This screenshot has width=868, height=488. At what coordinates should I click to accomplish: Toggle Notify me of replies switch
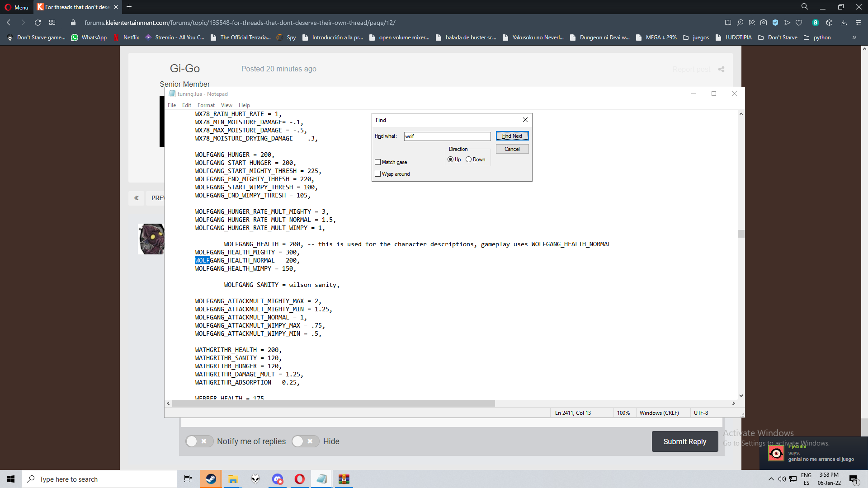[x=199, y=441]
